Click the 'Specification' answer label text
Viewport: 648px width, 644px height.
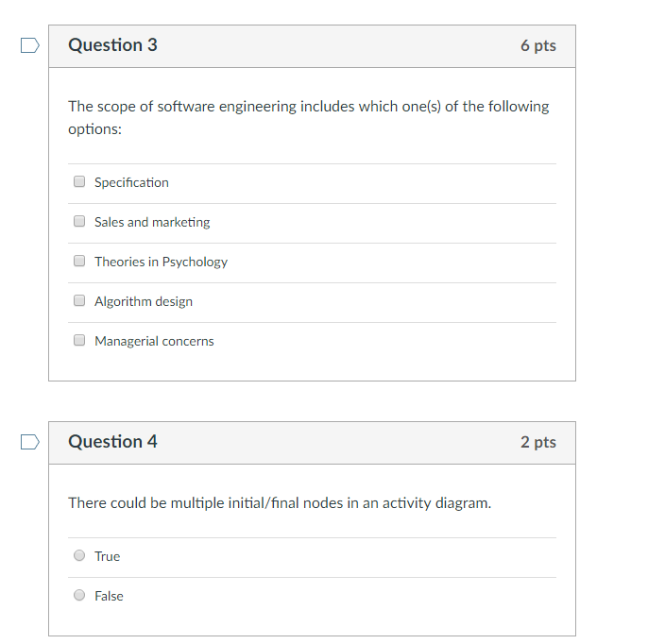pos(131,182)
